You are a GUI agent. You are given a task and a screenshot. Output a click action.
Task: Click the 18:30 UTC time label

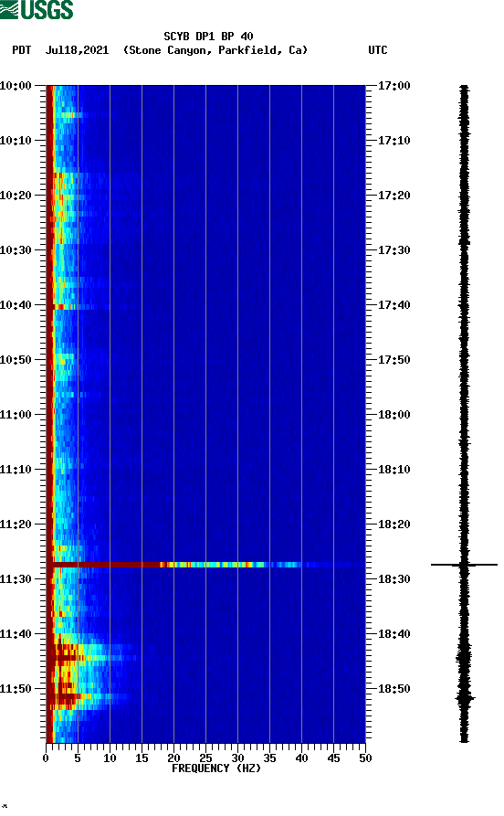coord(394,579)
